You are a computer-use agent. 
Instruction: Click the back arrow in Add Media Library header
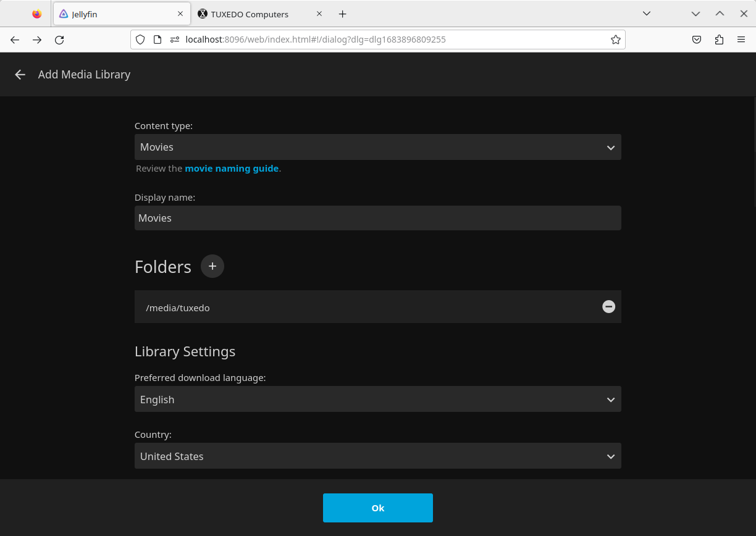(20, 75)
